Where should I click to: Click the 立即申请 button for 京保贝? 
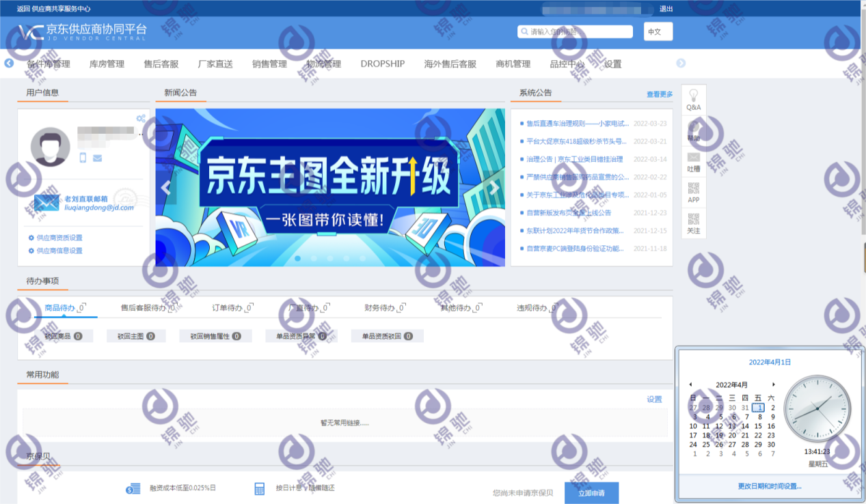pyautogui.click(x=591, y=492)
